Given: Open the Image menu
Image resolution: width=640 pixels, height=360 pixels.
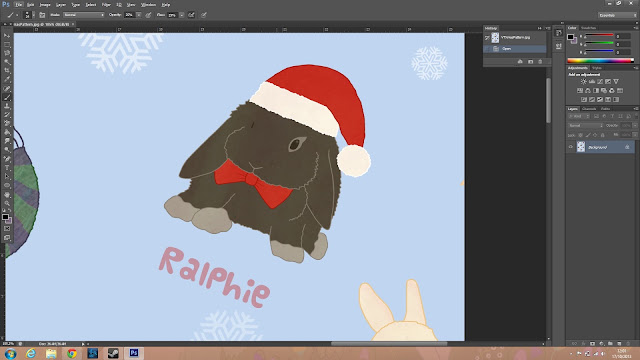Looking at the screenshot, I should [45, 4].
